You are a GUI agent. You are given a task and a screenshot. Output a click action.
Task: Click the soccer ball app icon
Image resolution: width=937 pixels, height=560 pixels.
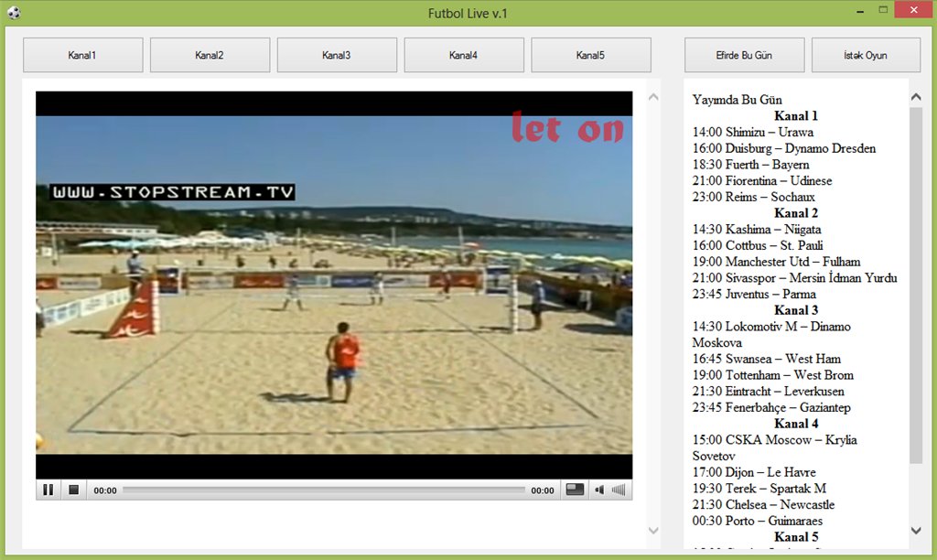click(14, 13)
